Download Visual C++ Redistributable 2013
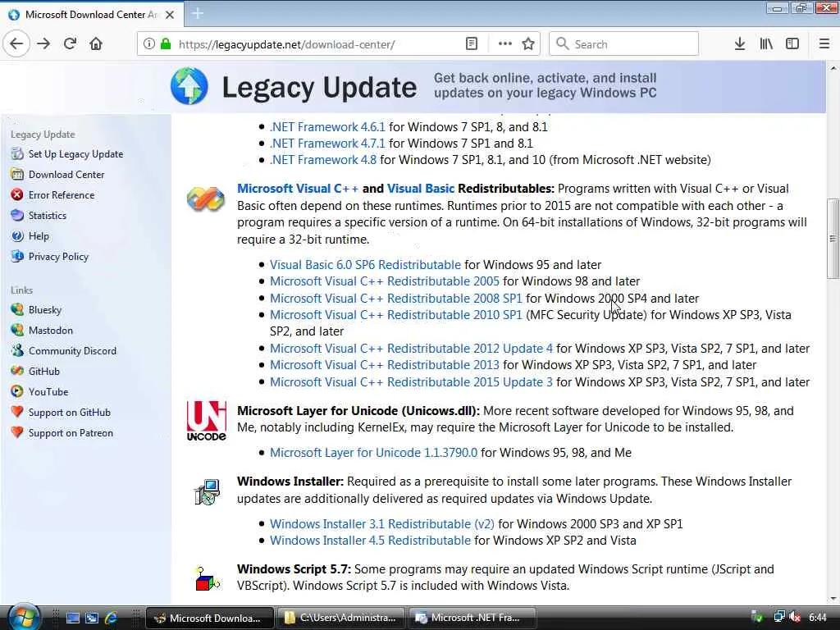Screen dimensions: 840x630 click(x=385, y=365)
